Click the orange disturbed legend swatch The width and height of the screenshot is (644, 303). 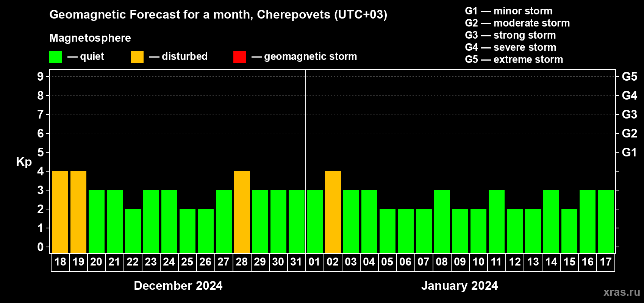(x=137, y=57)
